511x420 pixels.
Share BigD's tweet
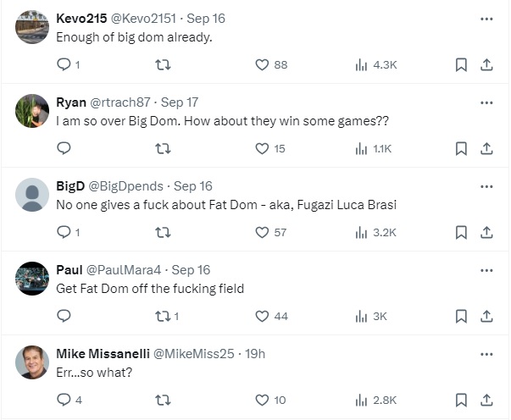point(486,232)
